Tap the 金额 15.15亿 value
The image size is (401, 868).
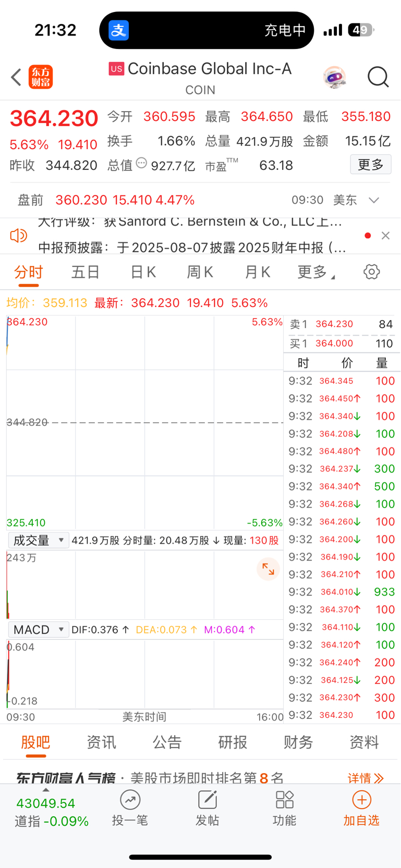pos(368,141)
